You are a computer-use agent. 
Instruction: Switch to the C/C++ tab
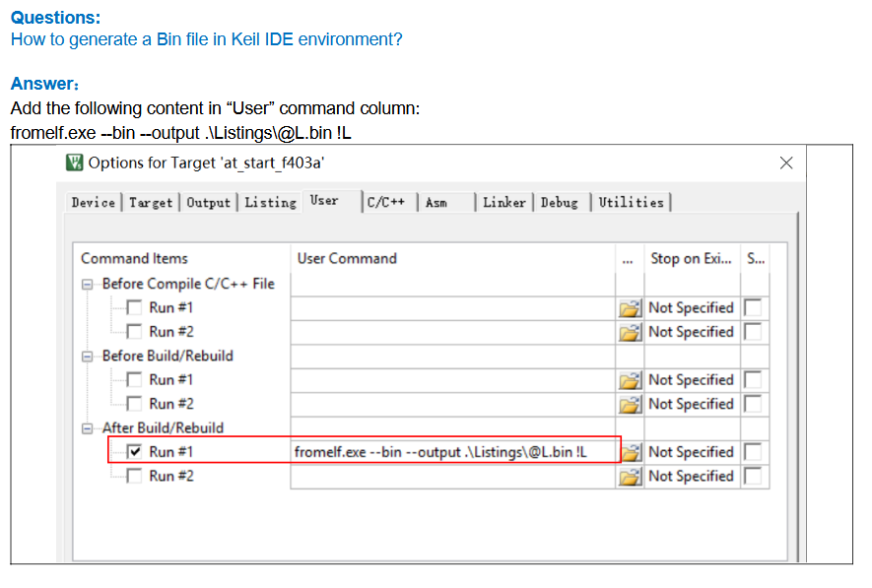tap(385, 202)
